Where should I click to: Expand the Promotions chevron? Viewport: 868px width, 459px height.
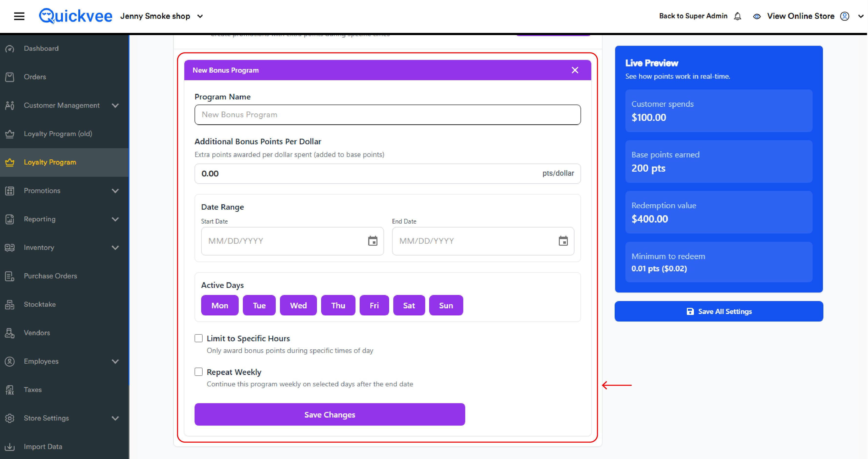coord(115,191)
